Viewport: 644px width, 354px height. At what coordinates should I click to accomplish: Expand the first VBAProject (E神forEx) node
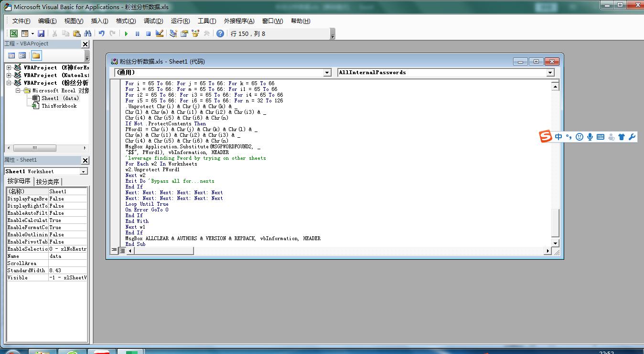click(9, 67)
